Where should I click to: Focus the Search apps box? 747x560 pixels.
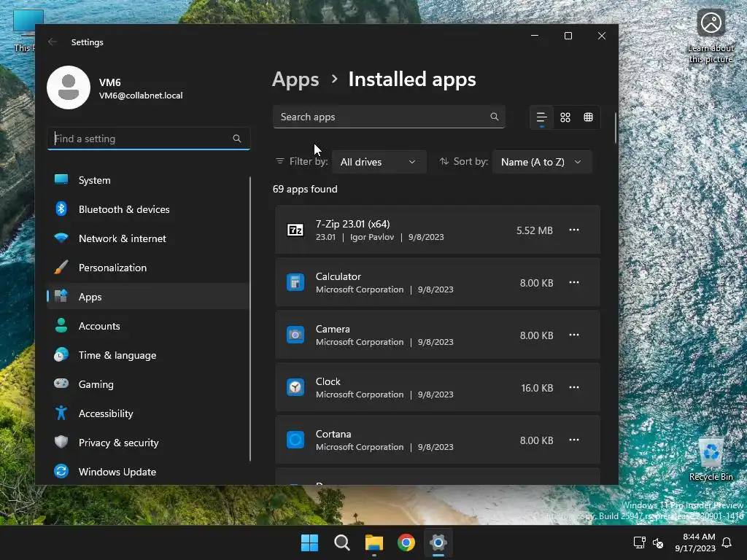[389, 117]
